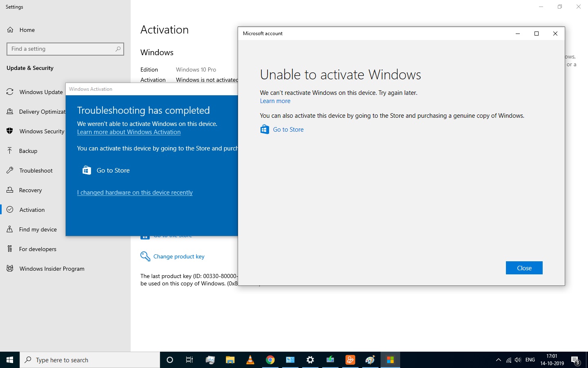
Task: Launch VLC media player from taskbar
Action: (x=250, y=360)
